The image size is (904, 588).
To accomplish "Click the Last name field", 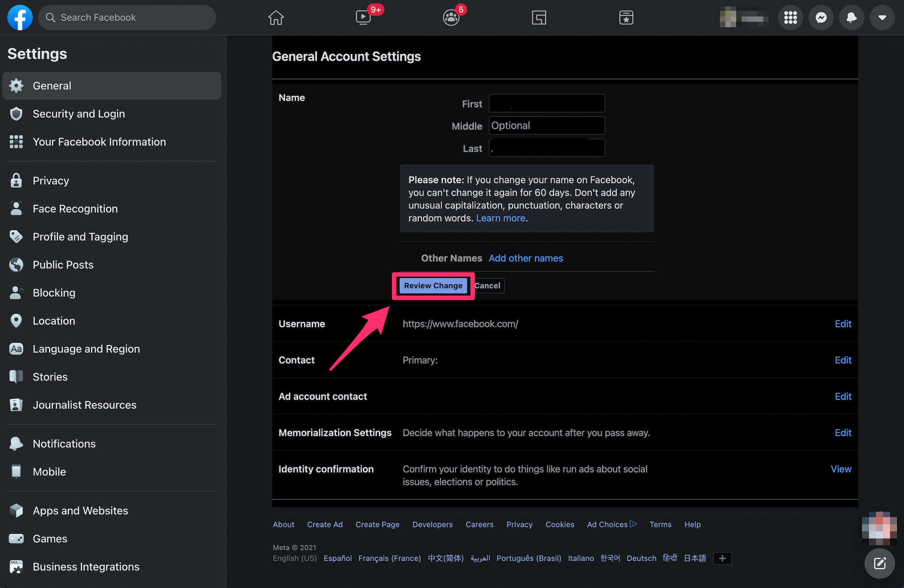I will 547,148.
